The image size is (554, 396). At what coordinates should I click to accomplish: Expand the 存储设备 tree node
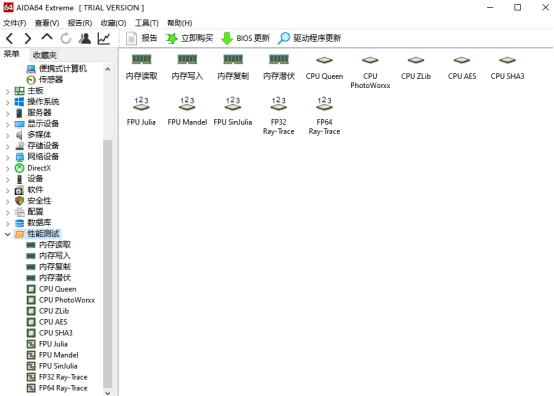(x=7, y=146)
